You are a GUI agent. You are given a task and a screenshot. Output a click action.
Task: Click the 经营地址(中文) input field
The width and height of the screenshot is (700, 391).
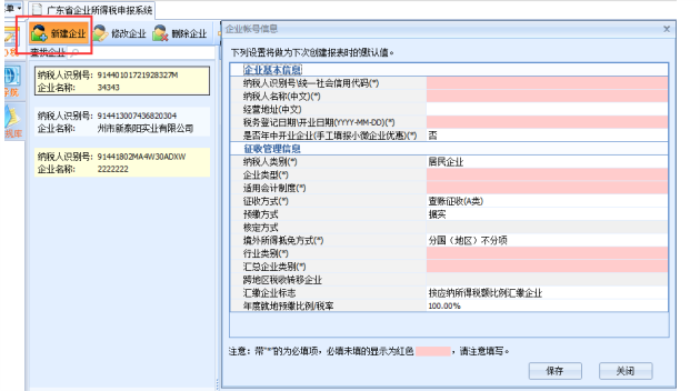click(547, 109)
